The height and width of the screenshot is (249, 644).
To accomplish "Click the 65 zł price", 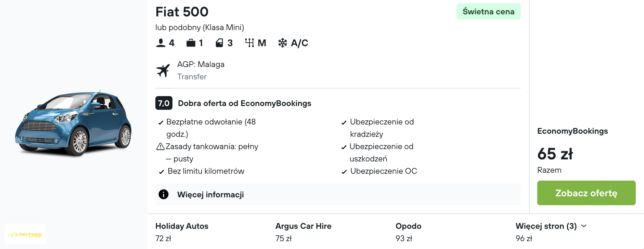I will click(x=555, y=154).
